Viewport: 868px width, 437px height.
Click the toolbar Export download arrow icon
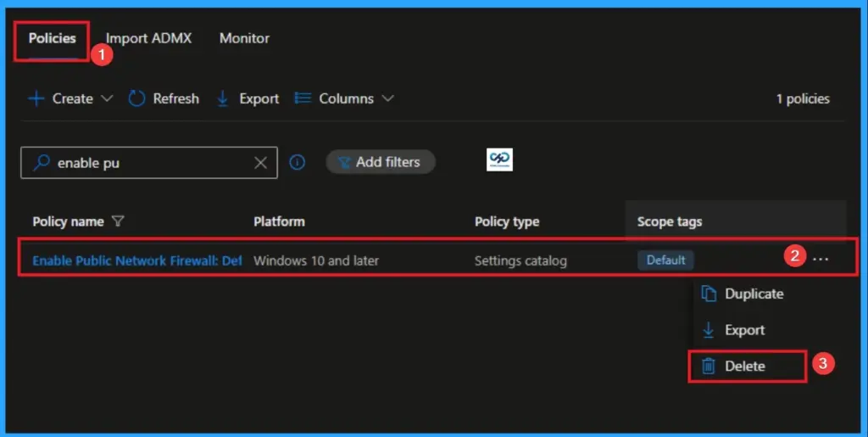pos(223,98)
